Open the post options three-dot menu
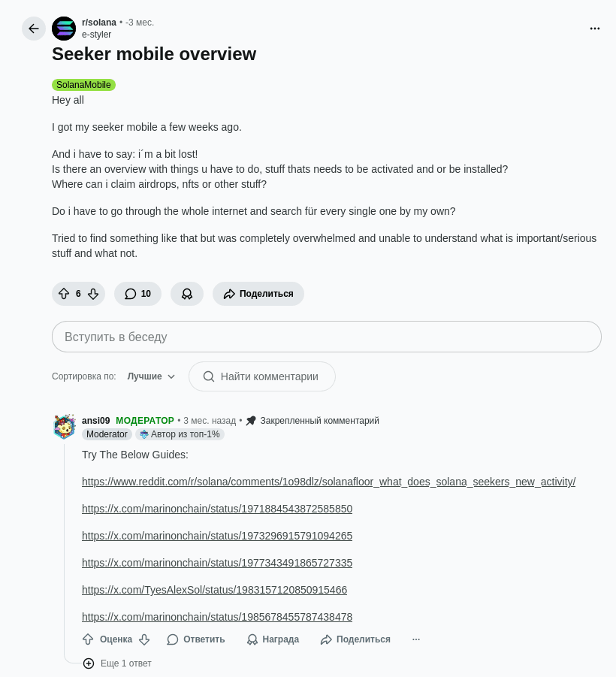The width and height of the screenshot is (616, 677). tap(595, 29)
